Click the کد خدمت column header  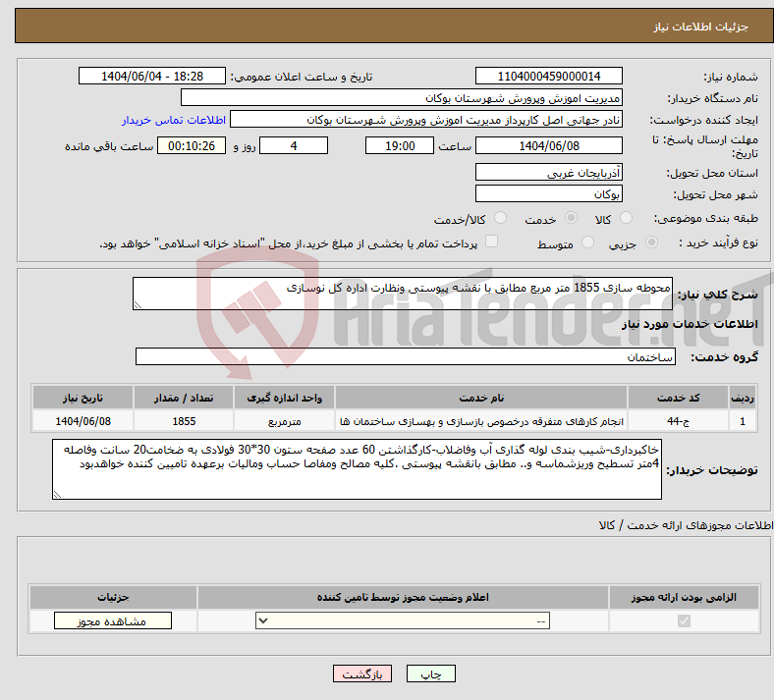(x=679, y=398)
